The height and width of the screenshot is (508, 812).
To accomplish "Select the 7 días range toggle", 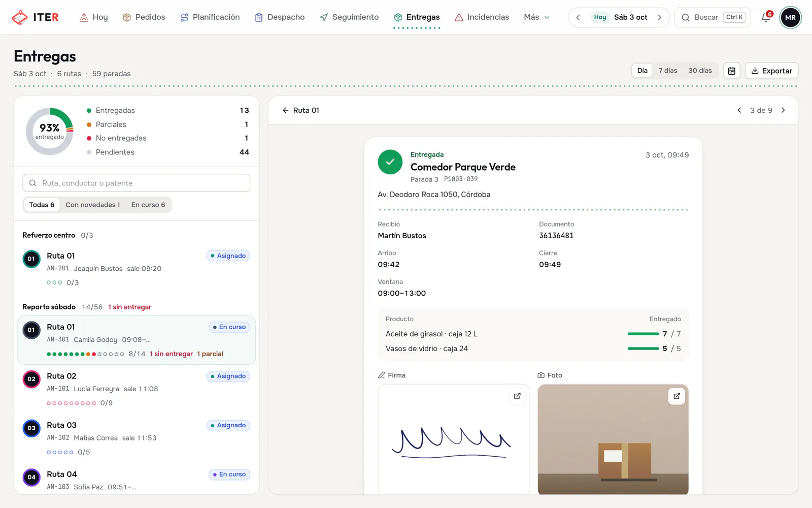I will pos(668,71).
